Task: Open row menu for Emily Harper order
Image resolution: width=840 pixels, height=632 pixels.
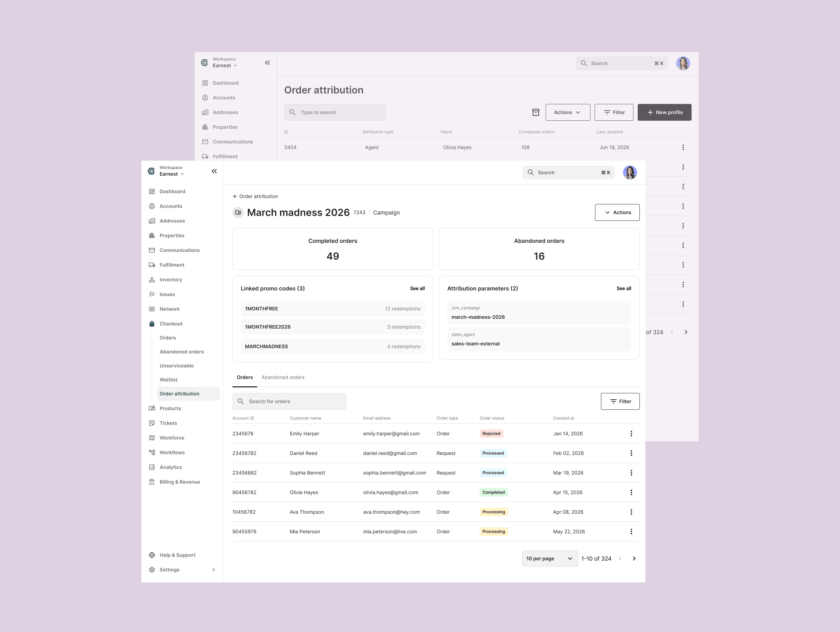Action: [x=631, y=434]
